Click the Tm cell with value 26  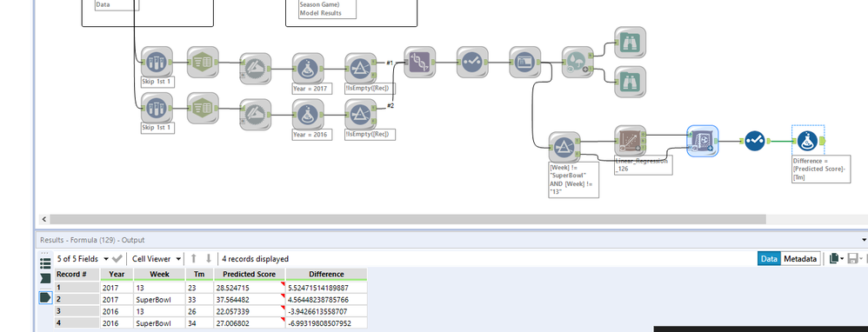pyautogui.click(x=199, y=311)
